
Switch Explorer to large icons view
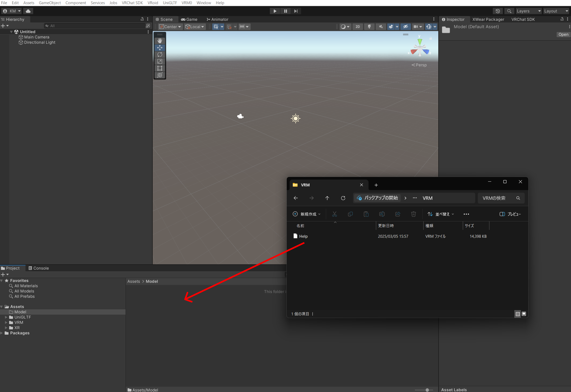(524, 314)
